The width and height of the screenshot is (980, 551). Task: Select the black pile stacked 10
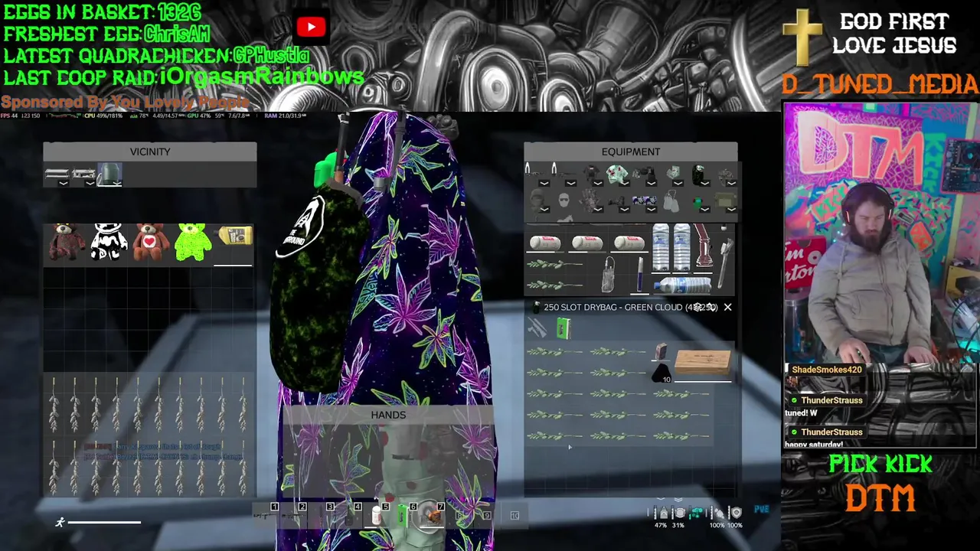(x=661, y=373)
